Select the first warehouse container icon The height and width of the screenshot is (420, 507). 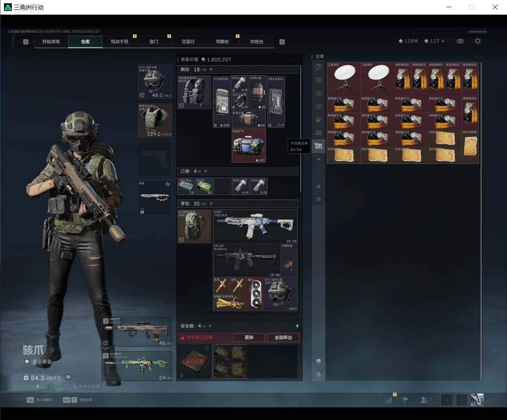[x=319, y=67]
